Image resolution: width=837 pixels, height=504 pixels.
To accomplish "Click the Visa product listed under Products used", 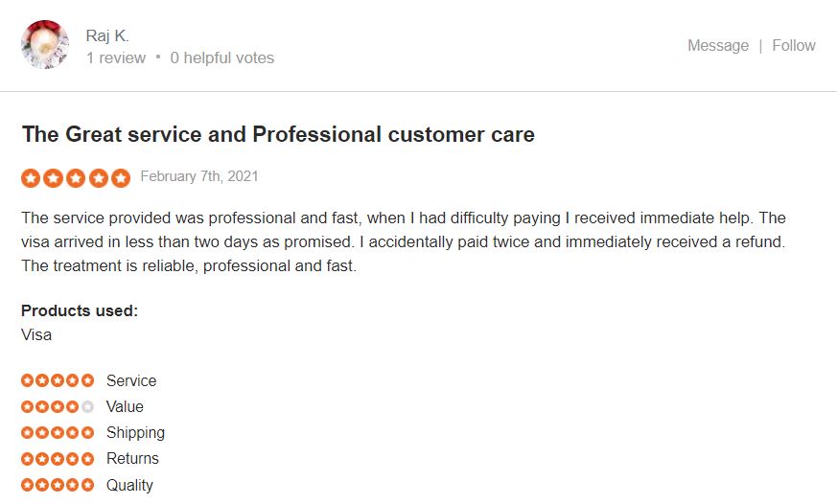I will click(x=36, y=335).
